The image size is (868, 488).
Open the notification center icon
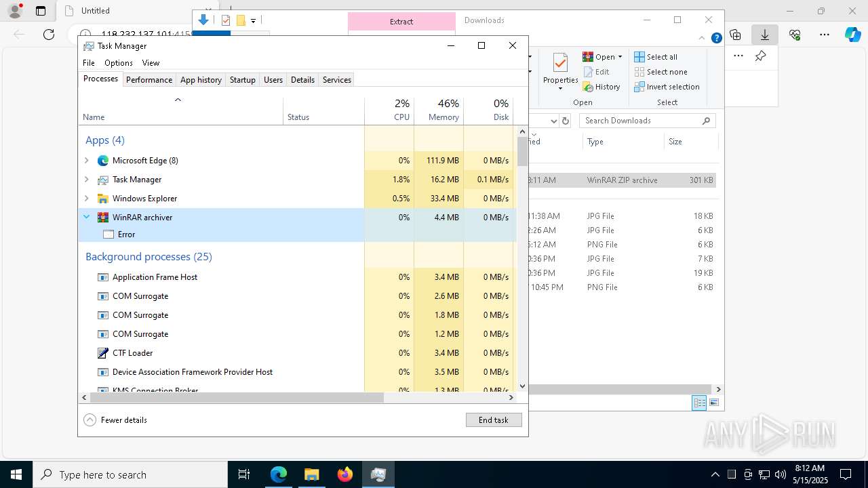click(846, 474)
